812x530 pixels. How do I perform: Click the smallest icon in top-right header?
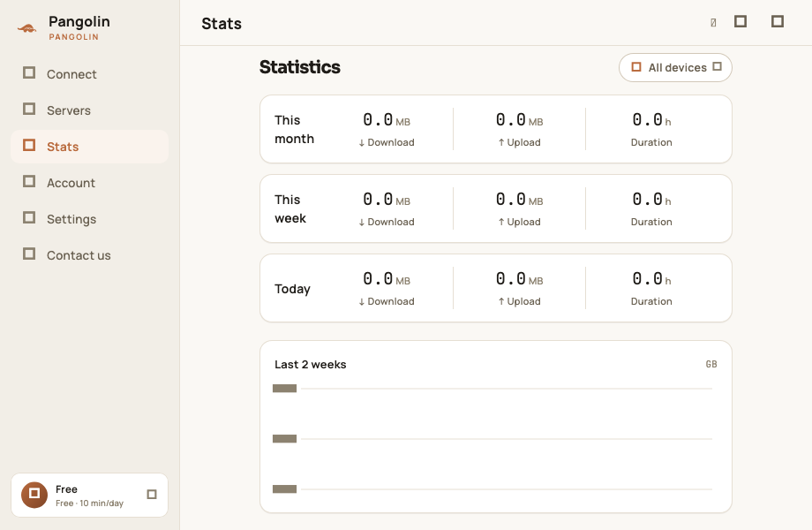coord(713,23)
